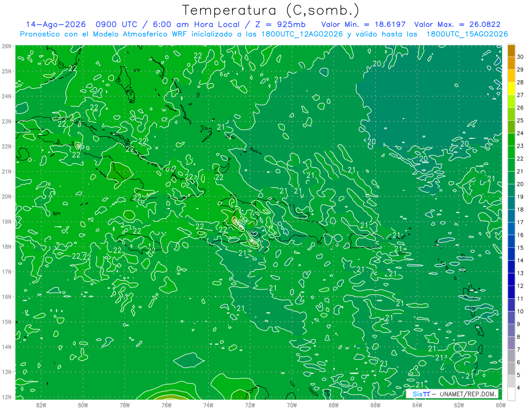Click the '76W' longitude axis label
This screenshot has width=532, height=411.
click(166, 405)
